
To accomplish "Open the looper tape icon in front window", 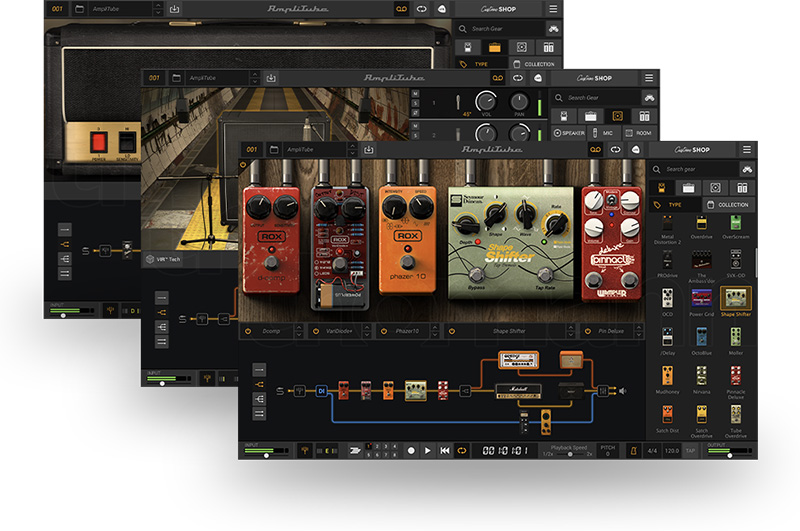I will tap(595, 149).
